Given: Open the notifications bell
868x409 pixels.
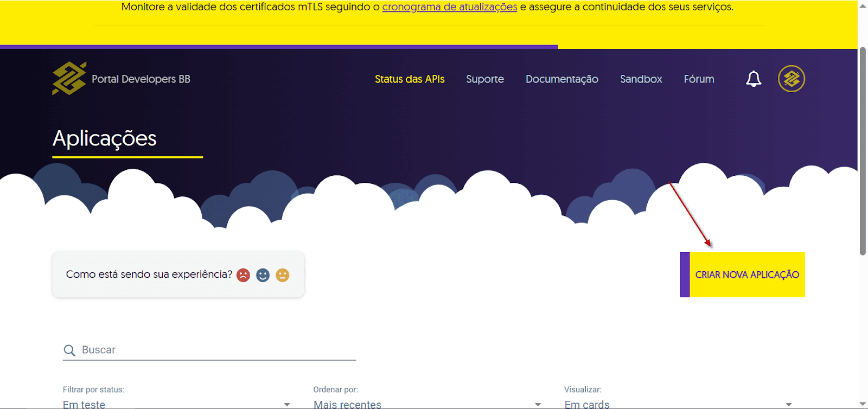Looking at the screenshot, I should coord(754,79).
